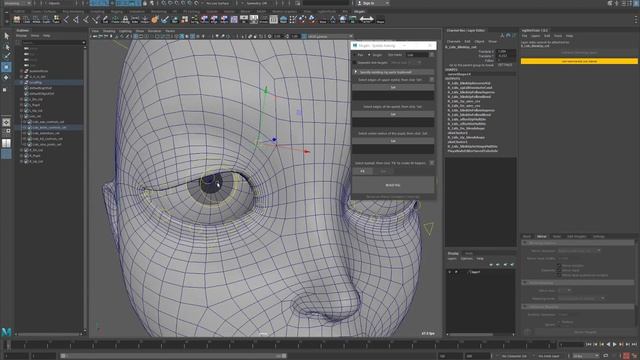This screenshot has height=360, width=640.
Task: Open Channel Box Channels menu
Action: (453, 42)
